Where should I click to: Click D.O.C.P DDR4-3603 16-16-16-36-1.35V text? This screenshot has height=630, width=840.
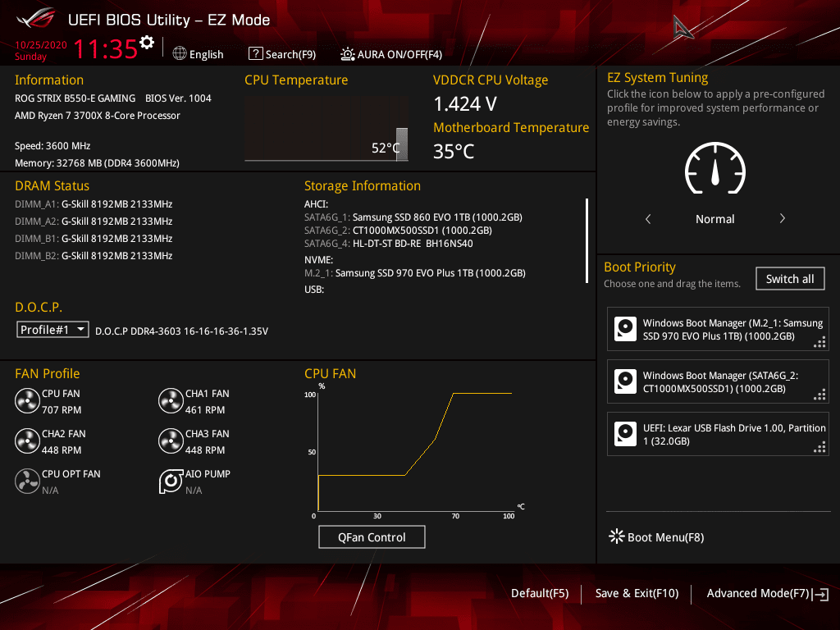pyautogui.click(x=181, y=331)
